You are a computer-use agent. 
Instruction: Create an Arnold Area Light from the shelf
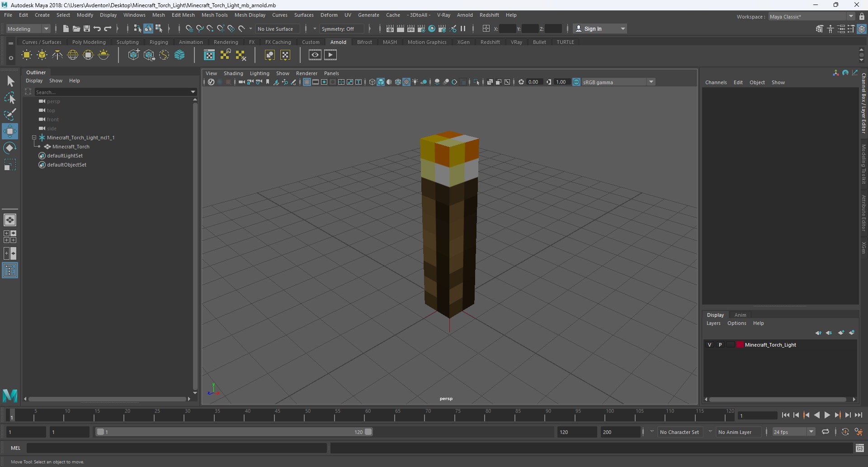(x=27, y=55)
